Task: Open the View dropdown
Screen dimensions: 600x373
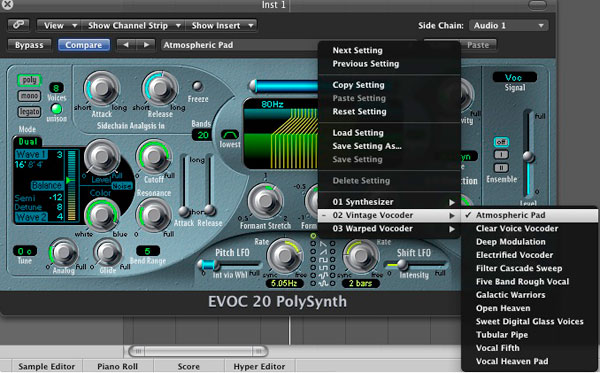Action: 59,25
